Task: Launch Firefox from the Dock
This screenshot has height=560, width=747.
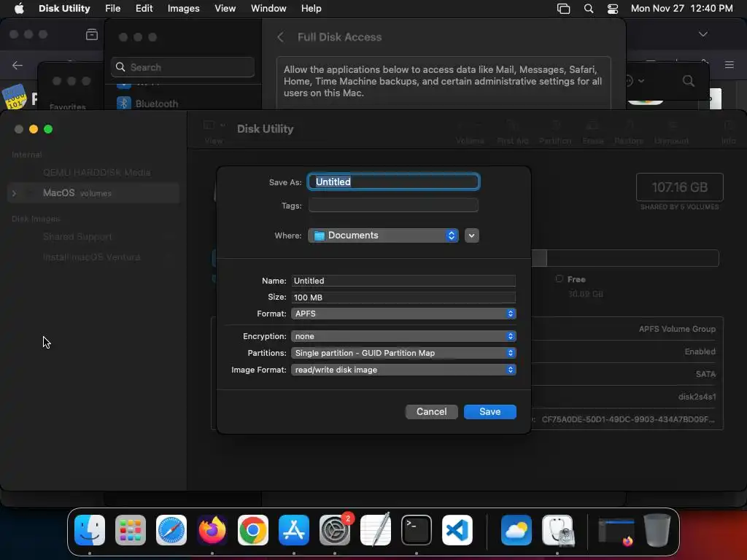Action: (212, 530)
